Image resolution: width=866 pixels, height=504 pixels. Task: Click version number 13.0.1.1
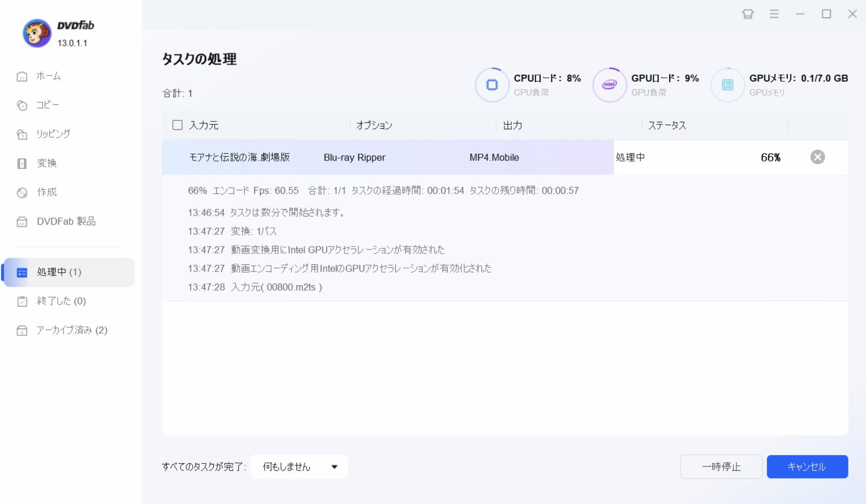click(72, 43)
